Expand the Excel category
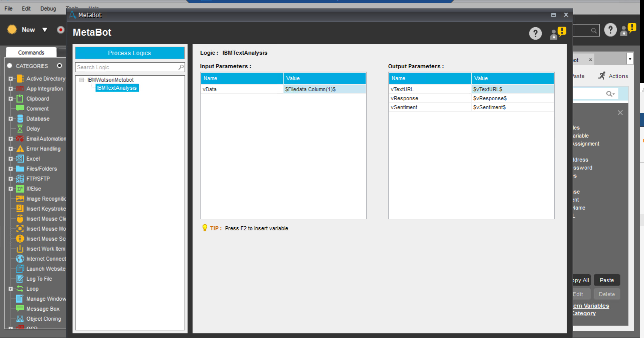Screen dimensions: 644x338 [x=11, y=159]
